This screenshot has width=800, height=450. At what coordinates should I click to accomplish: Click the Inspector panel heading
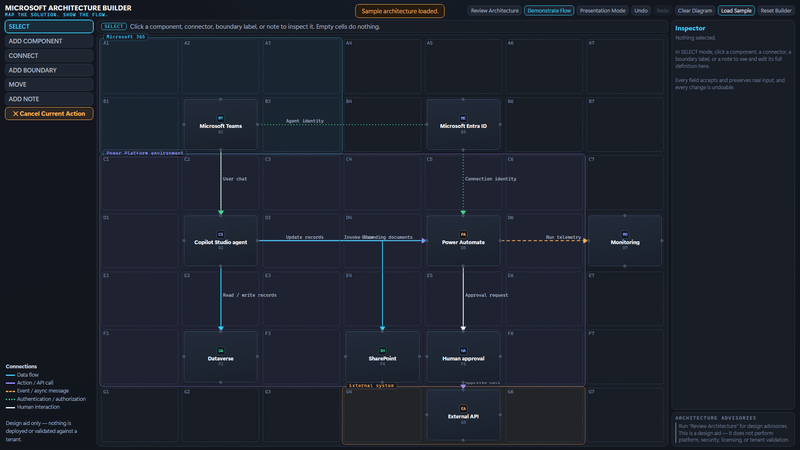(690, 29)
